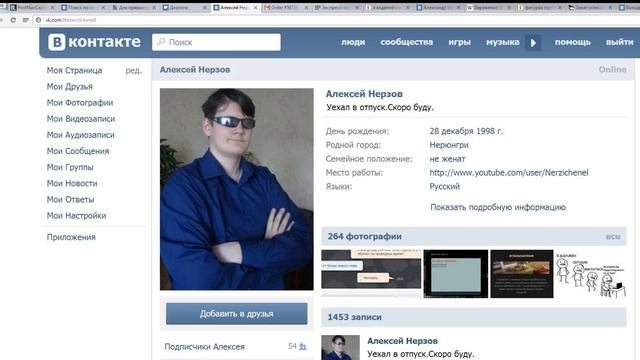Screen dimensions: 640x360
Task: Click the Русский language link
Action: point(444,187)
